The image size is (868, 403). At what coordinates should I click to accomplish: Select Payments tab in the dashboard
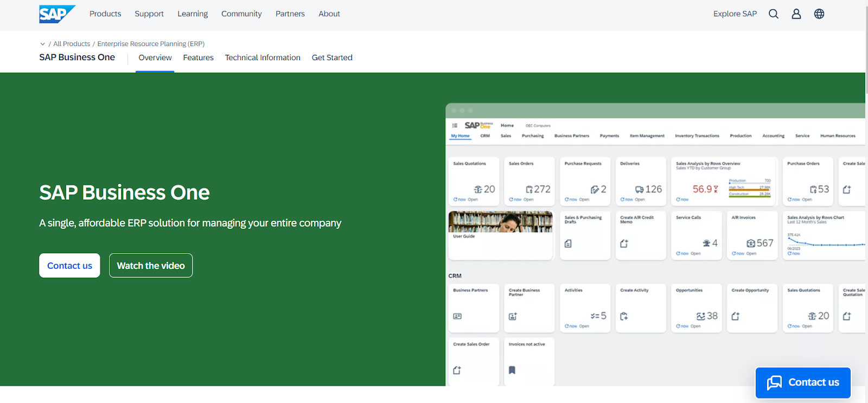pyautogui.click(x=609, y=136)
